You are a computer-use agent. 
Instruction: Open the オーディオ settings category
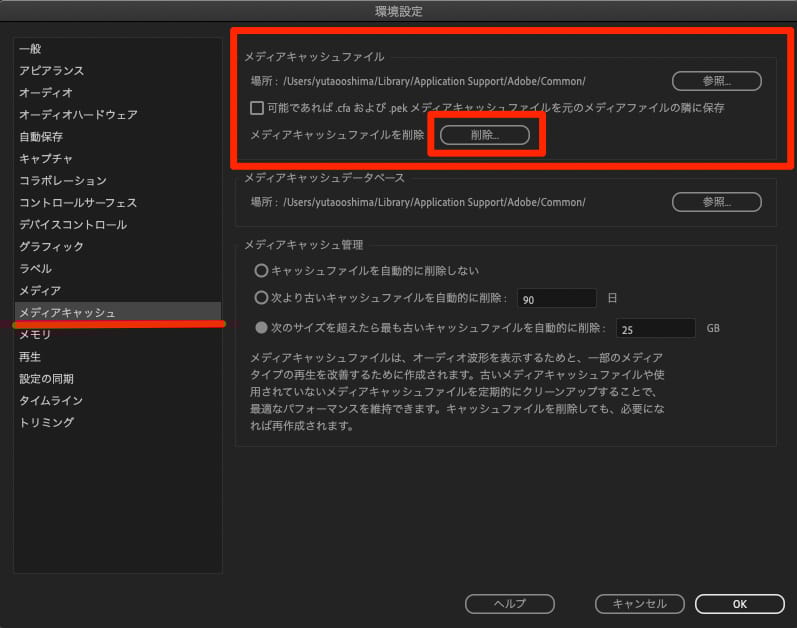46,92
